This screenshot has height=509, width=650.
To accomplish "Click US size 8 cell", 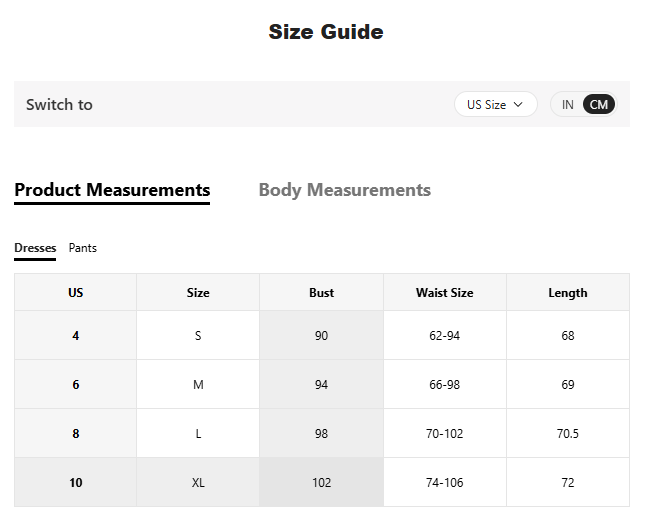I will click(75, 434).
